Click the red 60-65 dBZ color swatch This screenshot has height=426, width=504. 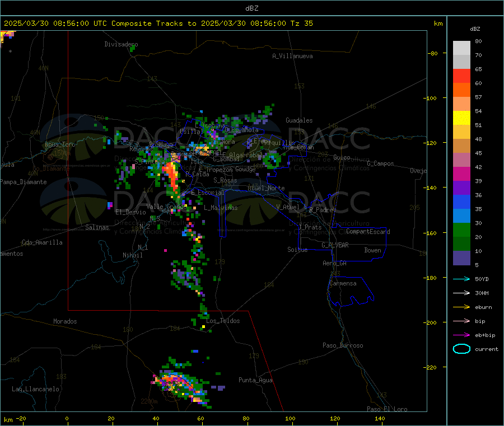(461, 76)
